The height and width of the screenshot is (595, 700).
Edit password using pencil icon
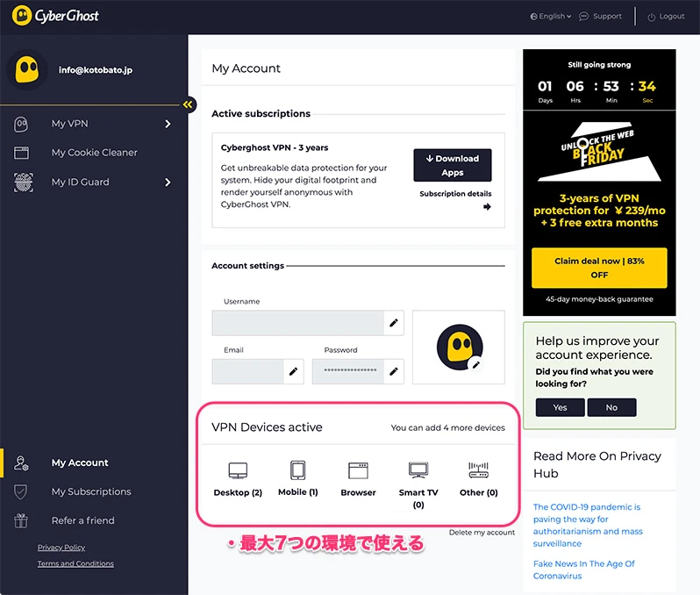click(394, 371)
